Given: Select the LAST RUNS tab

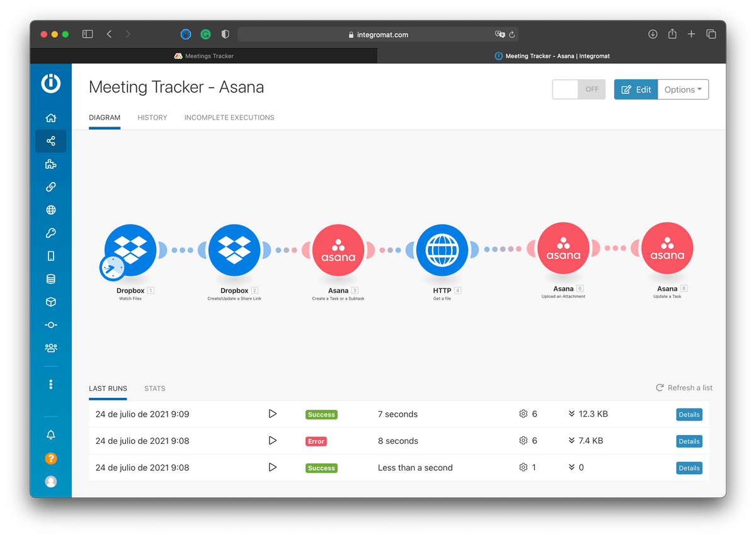Looking at the screenshot, I should (x=108, y=388).
